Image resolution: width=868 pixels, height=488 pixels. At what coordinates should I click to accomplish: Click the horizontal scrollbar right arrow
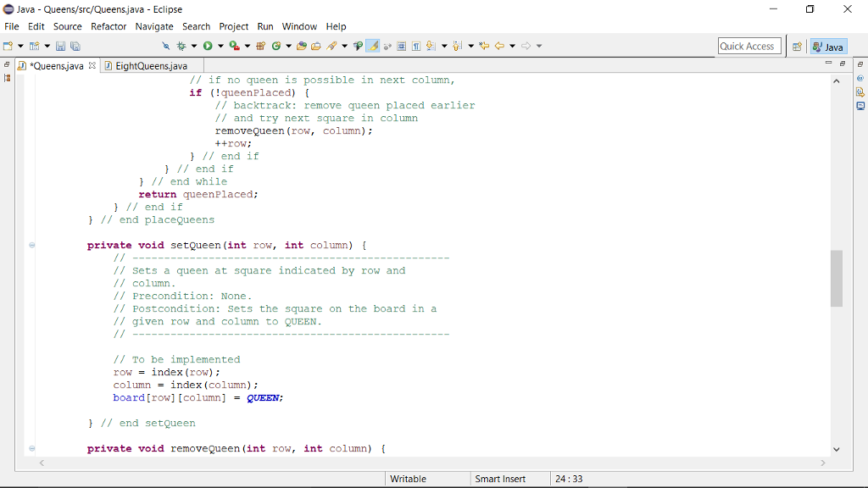click(823, 463)
